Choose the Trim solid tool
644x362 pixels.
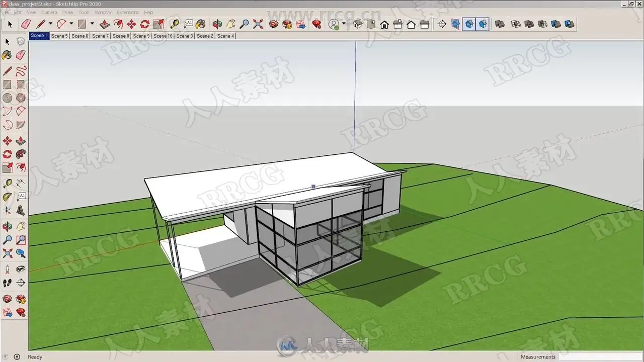pyautogui.click(x=556, y=24)
